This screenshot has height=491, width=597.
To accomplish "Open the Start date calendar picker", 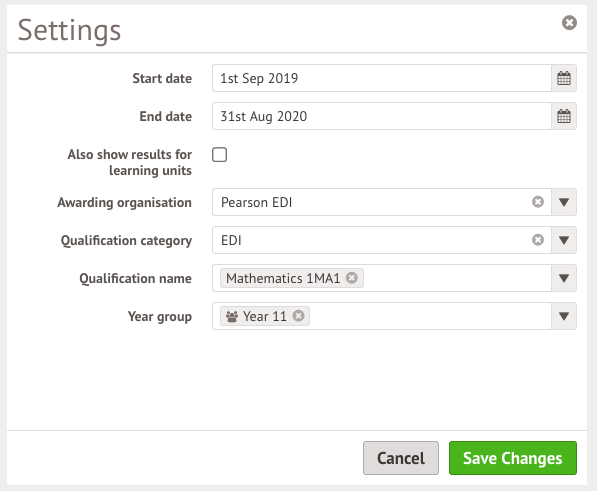I will click(x=564, y=78).
